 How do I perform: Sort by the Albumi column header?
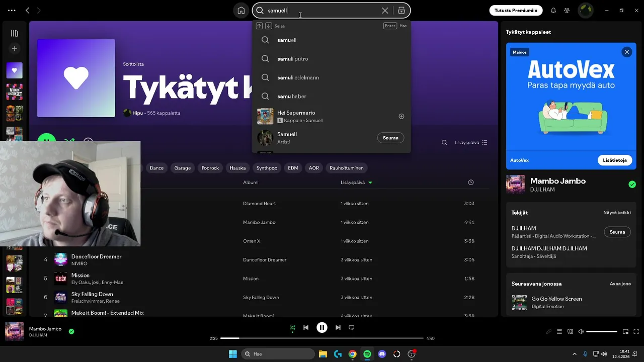[251, 183]
